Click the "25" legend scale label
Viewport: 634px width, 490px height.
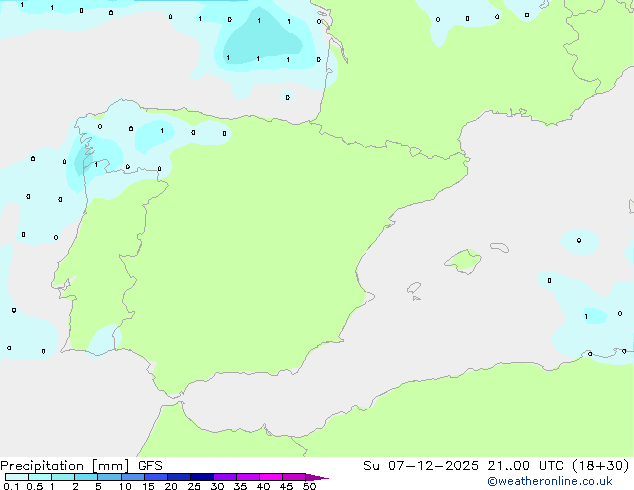(x=194, y=486)
